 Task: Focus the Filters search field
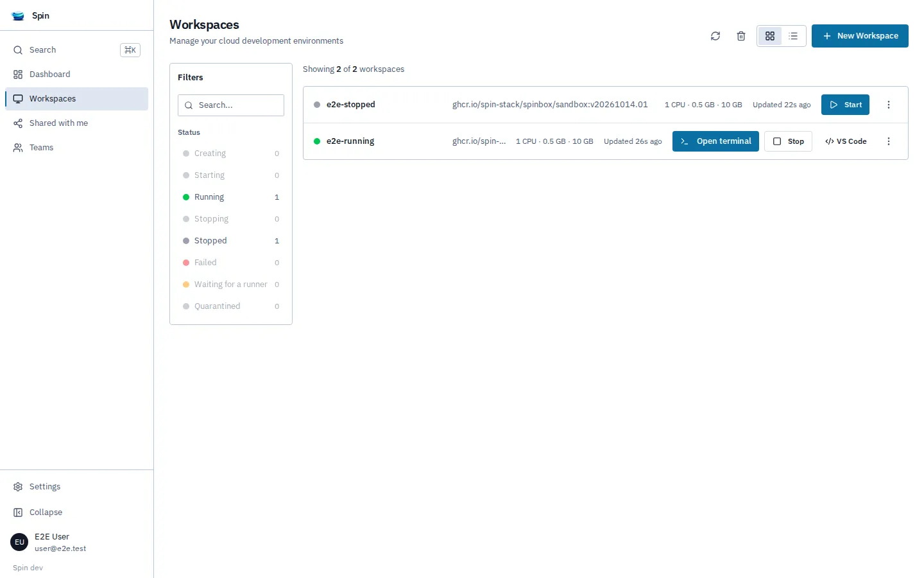pyautogui.click(x=231, y=105)
